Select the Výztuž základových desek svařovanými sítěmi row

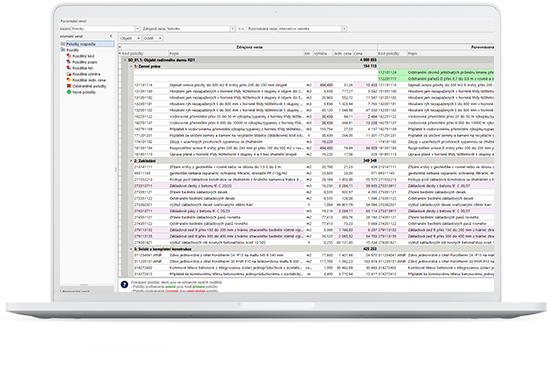(313, 205)
